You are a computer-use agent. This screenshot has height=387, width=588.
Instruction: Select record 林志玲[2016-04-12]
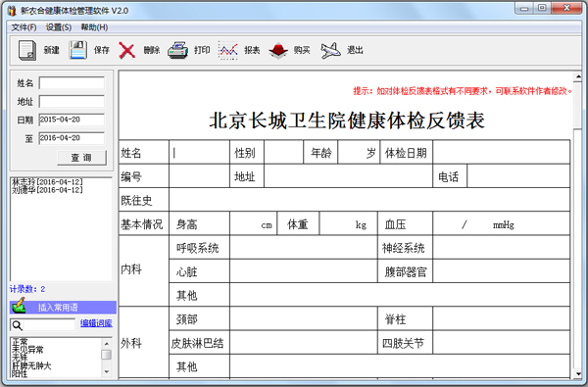[47, 182]
